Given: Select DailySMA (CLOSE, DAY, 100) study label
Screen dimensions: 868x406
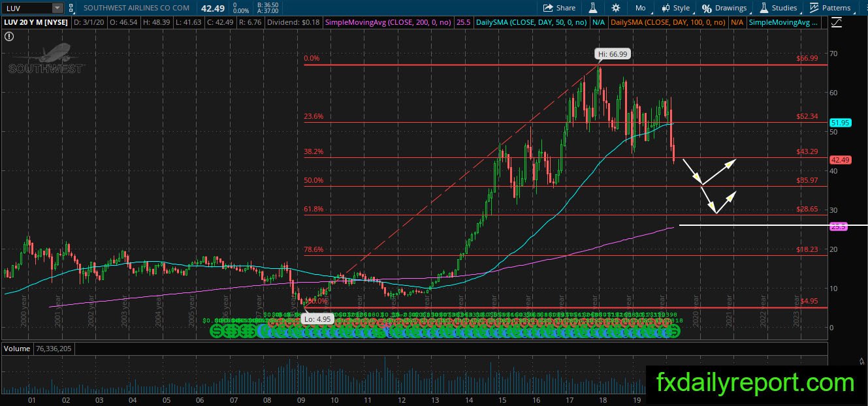Looking at the screenshot, I should [x=667, y=22].
